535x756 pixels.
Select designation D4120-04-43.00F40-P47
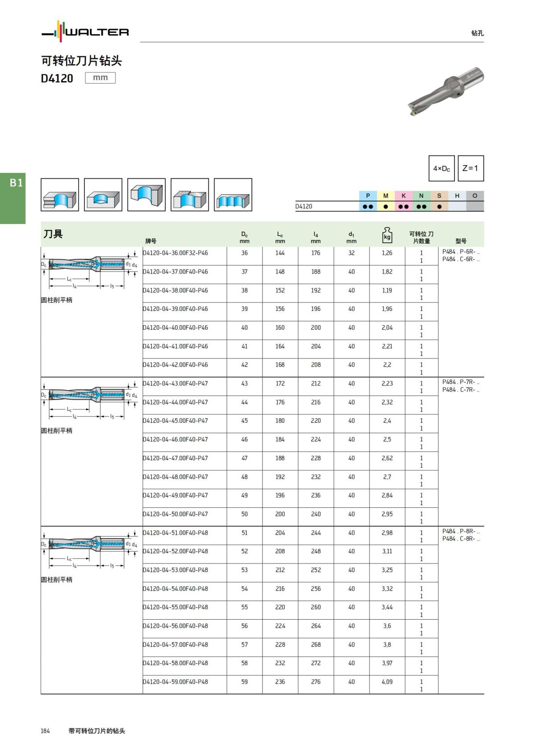[175, 384]
